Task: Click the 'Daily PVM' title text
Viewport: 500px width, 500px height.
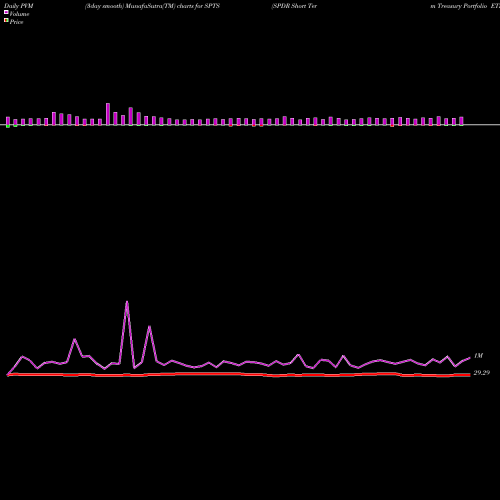Action: [19, 6]
